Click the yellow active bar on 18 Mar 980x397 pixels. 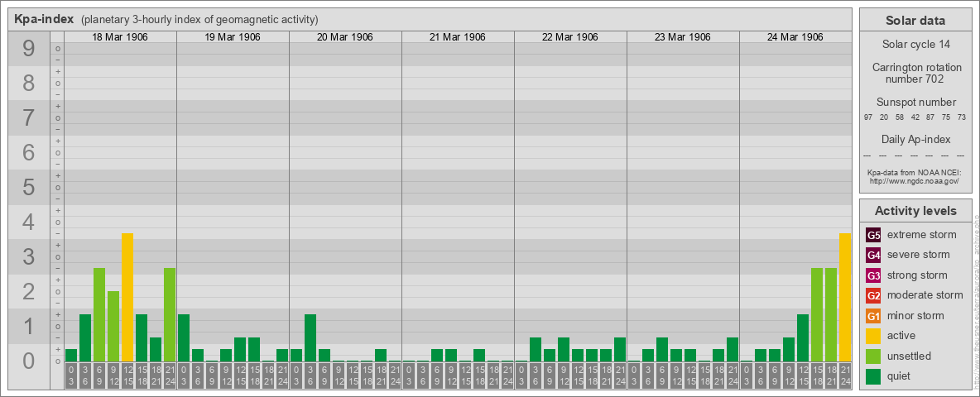(x=127, y=297)
